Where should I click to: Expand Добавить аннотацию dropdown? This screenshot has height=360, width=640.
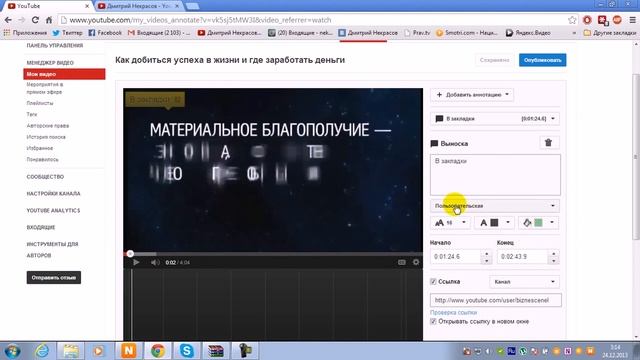pyautogui.click(x=472, y=95)
